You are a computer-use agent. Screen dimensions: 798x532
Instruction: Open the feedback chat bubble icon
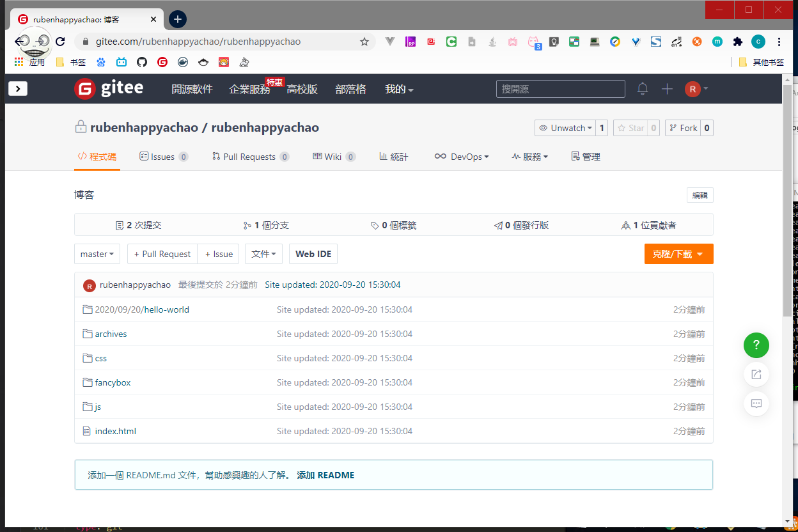(x=756, y=403)
